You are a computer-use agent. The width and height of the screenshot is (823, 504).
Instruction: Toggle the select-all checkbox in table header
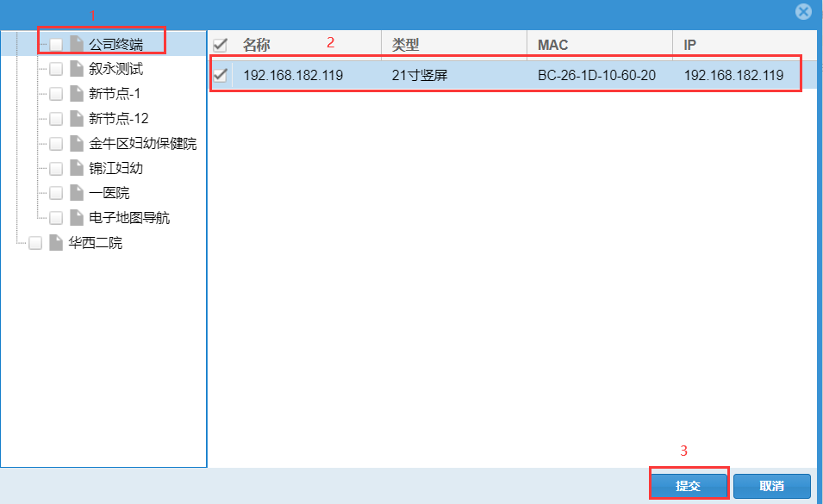[x=220, y=45]
